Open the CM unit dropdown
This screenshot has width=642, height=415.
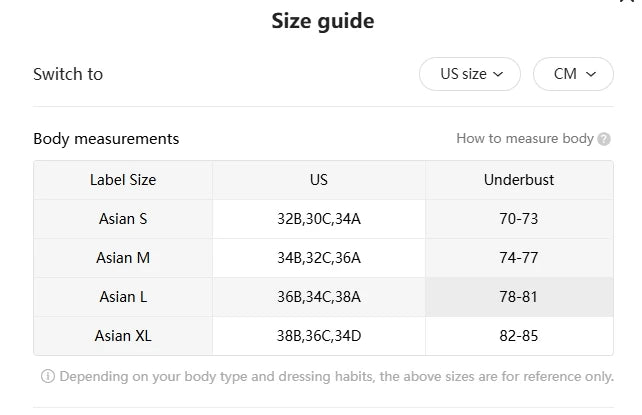(x=573, y=74)
